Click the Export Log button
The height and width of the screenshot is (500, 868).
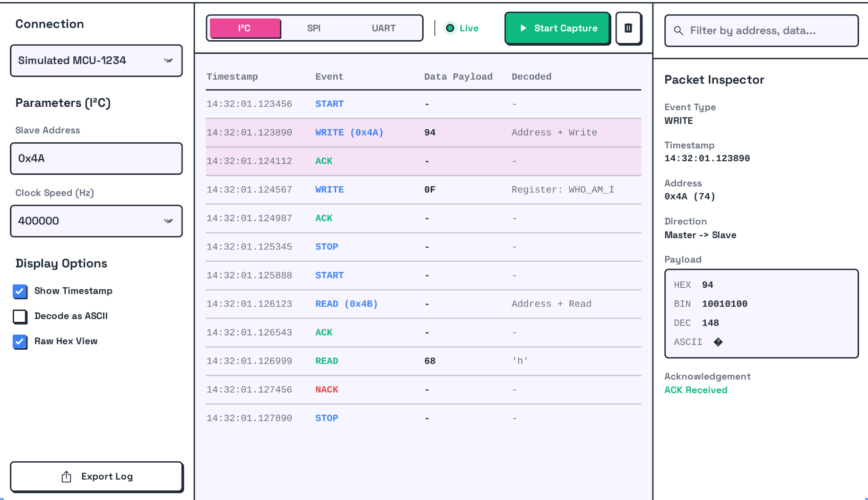96,477
